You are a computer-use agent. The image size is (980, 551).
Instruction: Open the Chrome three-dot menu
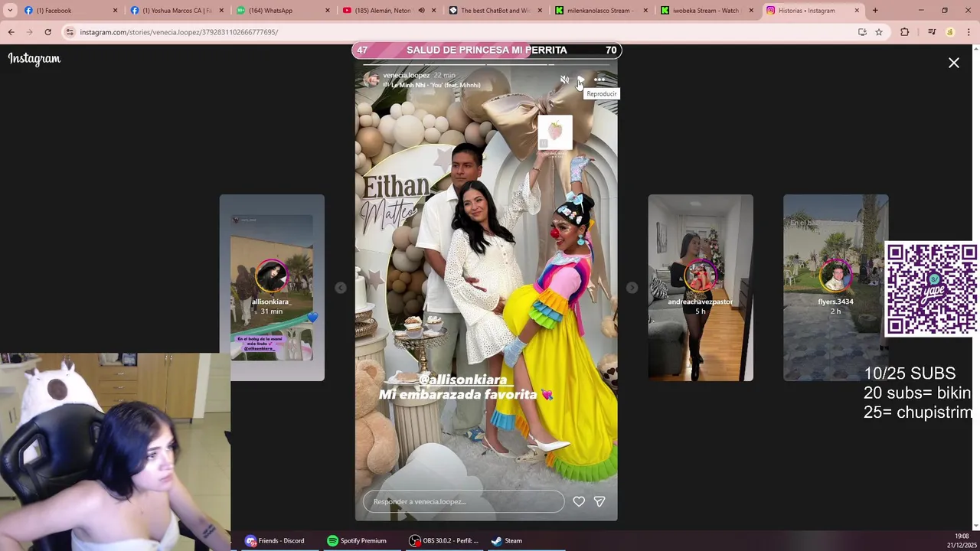pyautogui.click(x=969, y=32)
